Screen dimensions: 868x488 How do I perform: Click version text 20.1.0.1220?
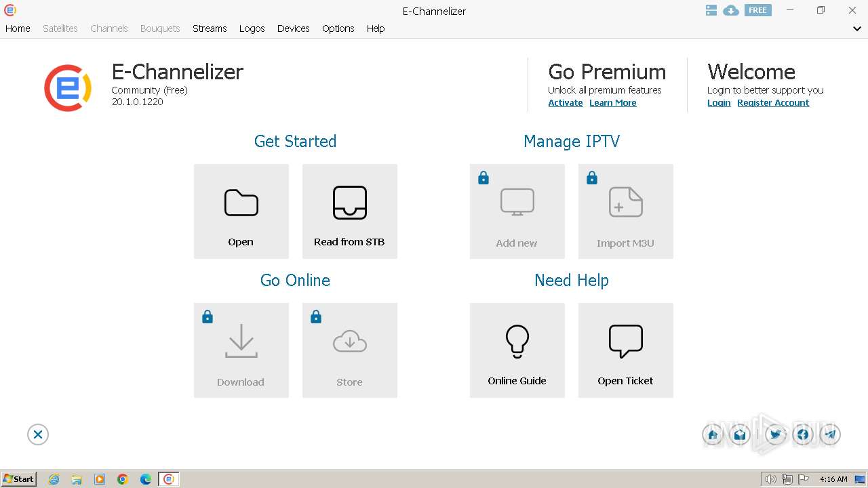click(138, 102)
